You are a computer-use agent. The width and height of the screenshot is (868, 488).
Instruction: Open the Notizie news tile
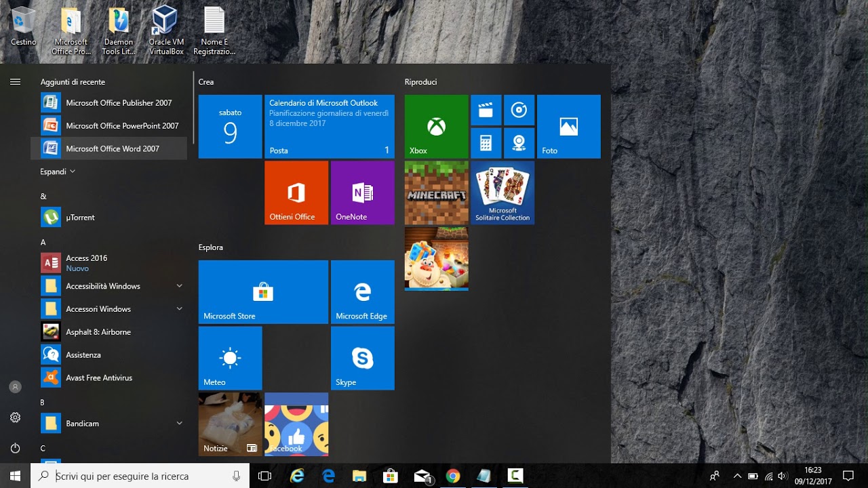pos(230,424)
